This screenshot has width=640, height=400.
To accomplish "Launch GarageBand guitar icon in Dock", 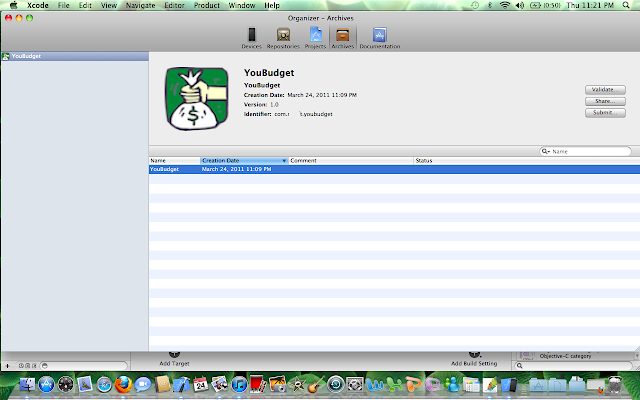I will tap(316, 384).
